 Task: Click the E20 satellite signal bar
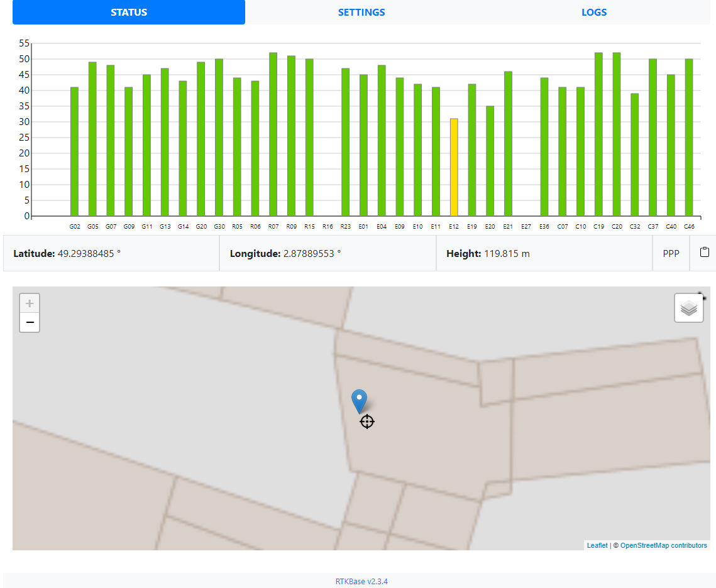pyautogui.click(x=490, y=161)
